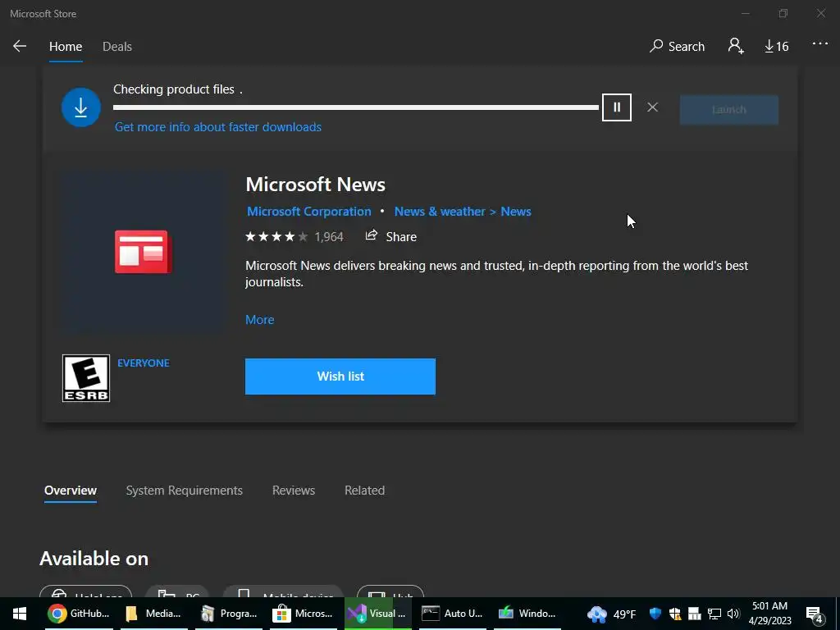
Task: Expand description with More link
Action: click(260, 319)
